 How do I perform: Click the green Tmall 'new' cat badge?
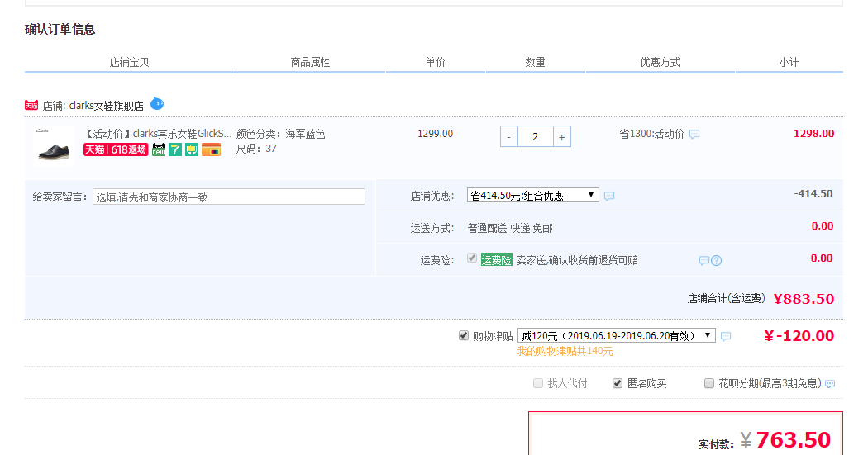(x=159, y=149)
